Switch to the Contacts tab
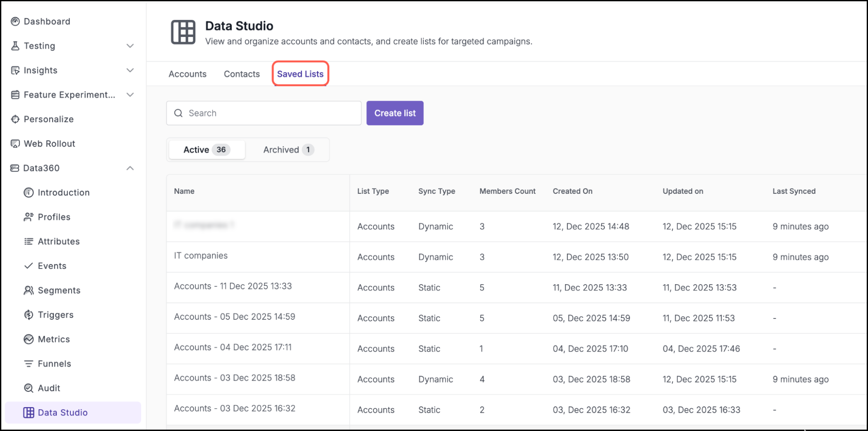The width and height of the screenshot is (868, 431). pyautogui.click(x=241, y=74)
